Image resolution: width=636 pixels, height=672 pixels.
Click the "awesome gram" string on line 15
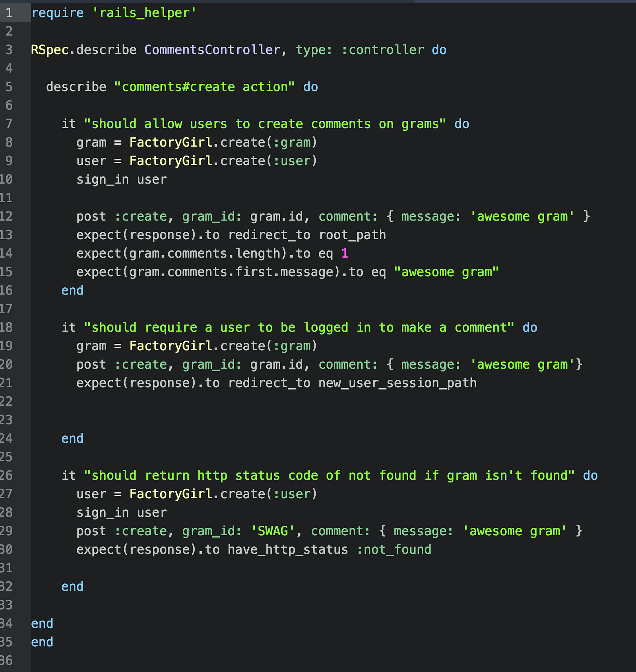pos(446,272)
